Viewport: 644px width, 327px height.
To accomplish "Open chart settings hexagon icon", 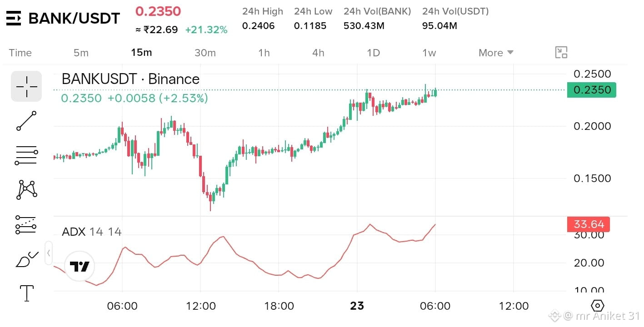I will tap(598, 306).
